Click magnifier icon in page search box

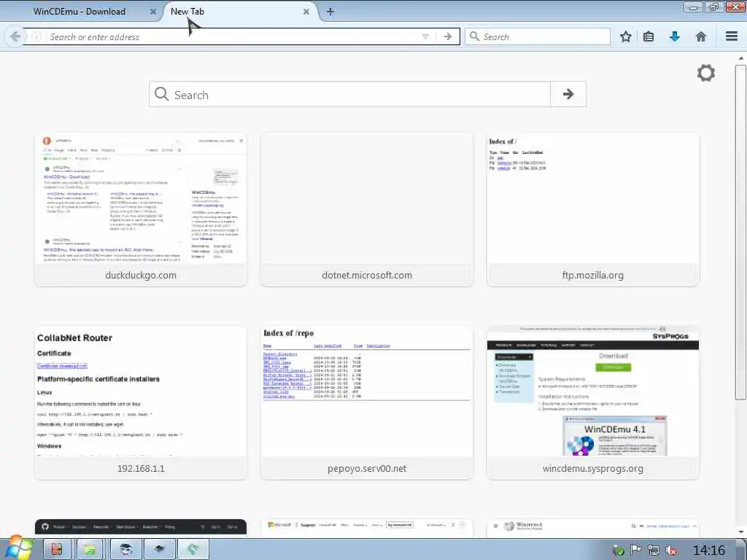[x=161, y=94]
